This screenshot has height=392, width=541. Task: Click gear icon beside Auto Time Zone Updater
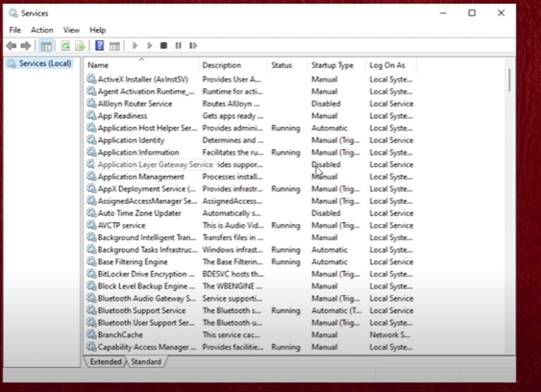point(91,213)
